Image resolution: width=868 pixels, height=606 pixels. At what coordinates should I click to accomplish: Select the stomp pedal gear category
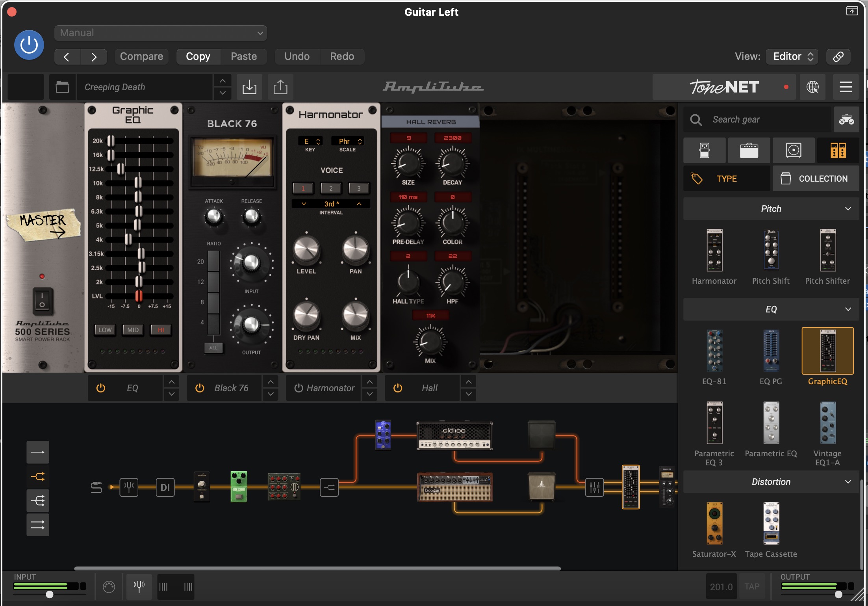[x=704, y=151]
